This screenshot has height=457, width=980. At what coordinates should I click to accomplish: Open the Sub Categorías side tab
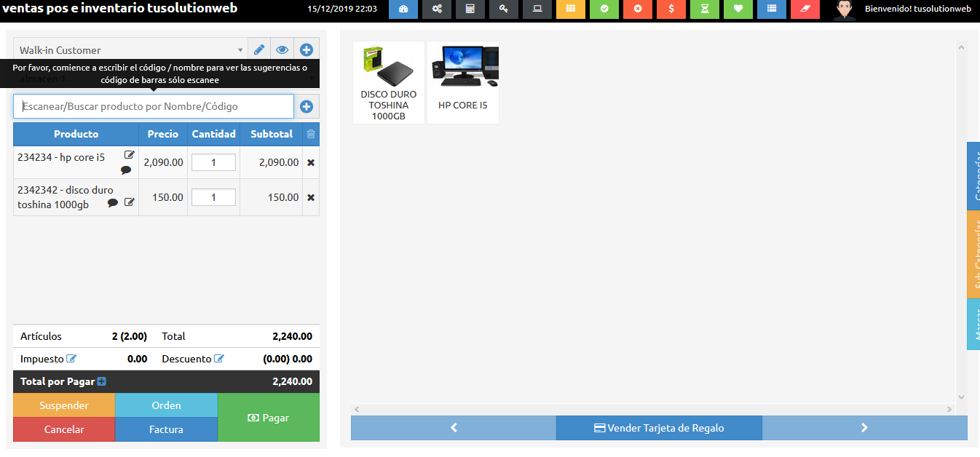pyautogui.click(x=973, y=255)
